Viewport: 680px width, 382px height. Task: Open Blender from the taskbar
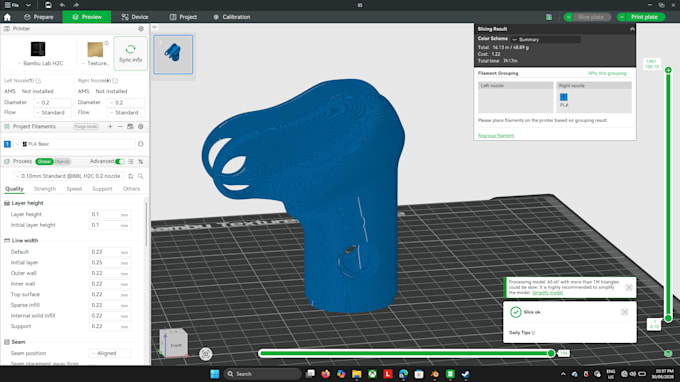[435, 374]
